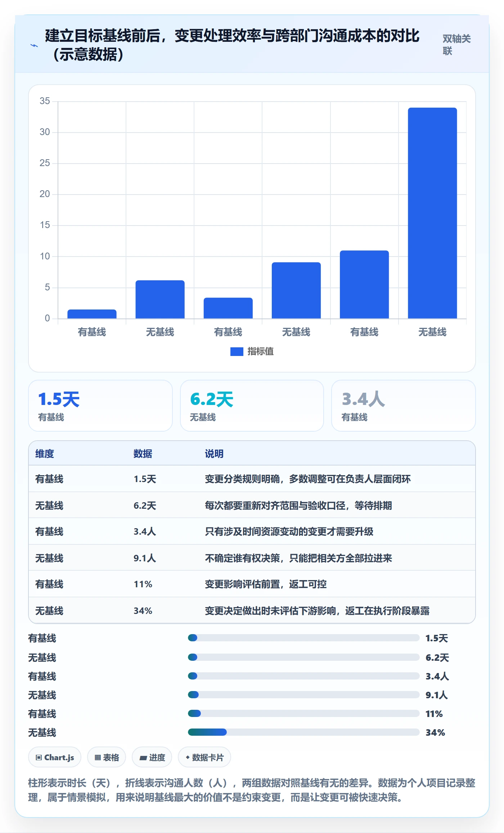Select the 数据卡片 tag chip
Image resolution: width=504 pixels, height=833 pixels.
204,757
